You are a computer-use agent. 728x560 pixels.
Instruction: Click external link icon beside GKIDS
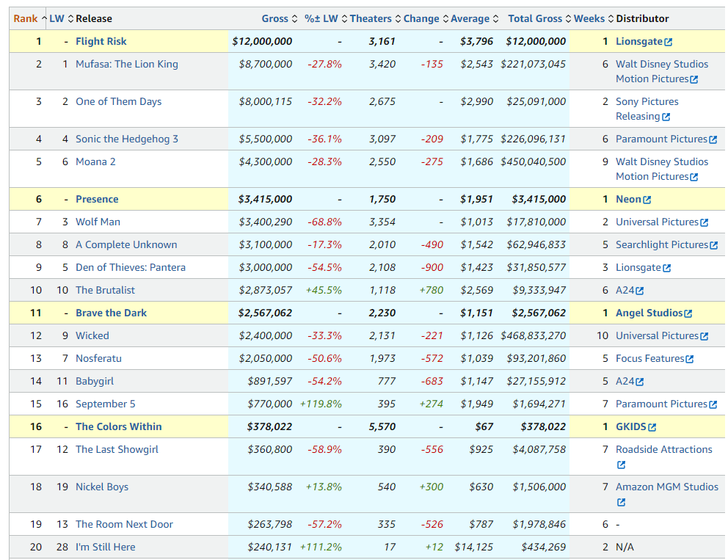click(652, 427)
